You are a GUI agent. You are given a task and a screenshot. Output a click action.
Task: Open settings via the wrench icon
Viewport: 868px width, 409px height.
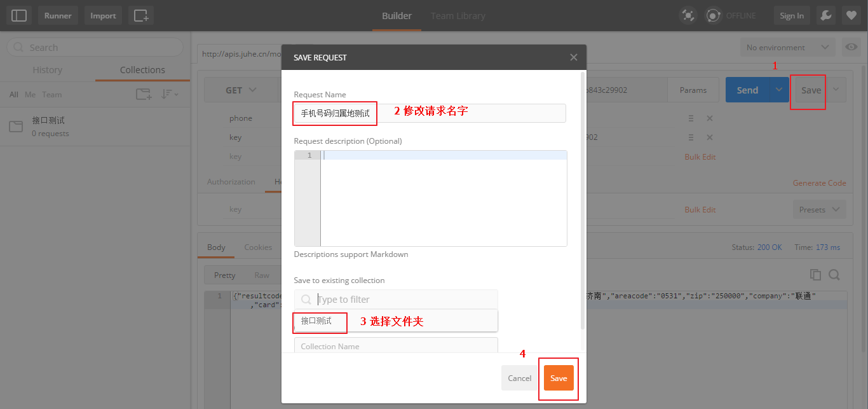click(825, 15)
